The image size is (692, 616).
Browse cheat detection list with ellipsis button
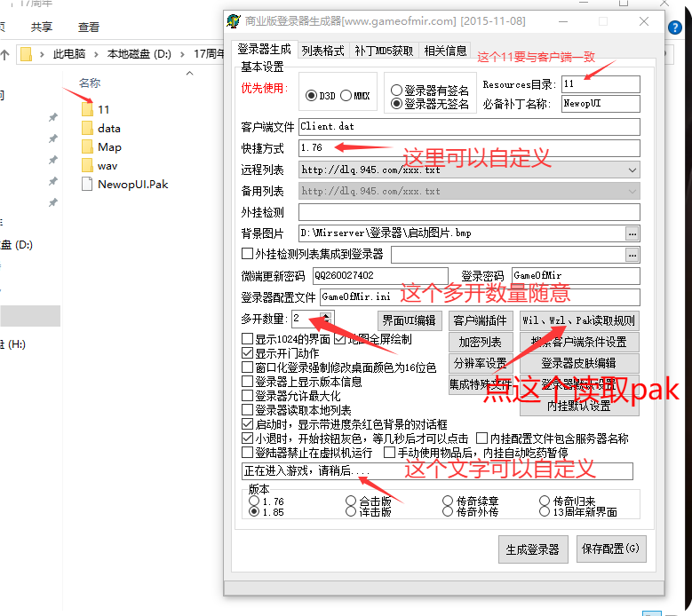[632, 255]
